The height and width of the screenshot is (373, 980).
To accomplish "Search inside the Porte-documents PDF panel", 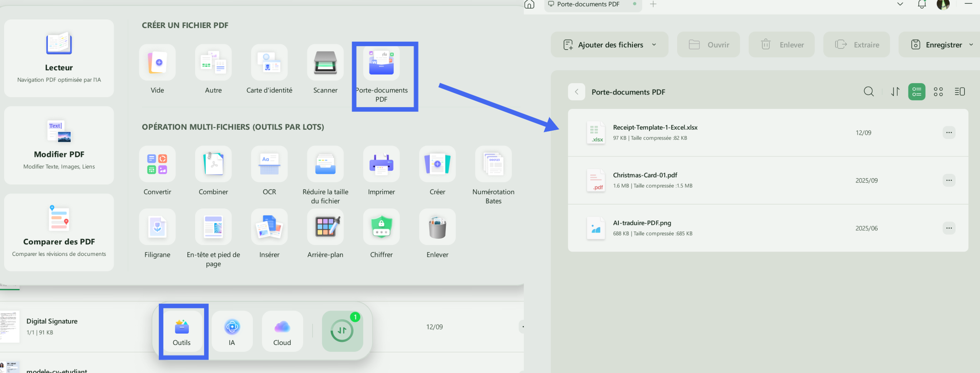I will click(x=869, y=92).
